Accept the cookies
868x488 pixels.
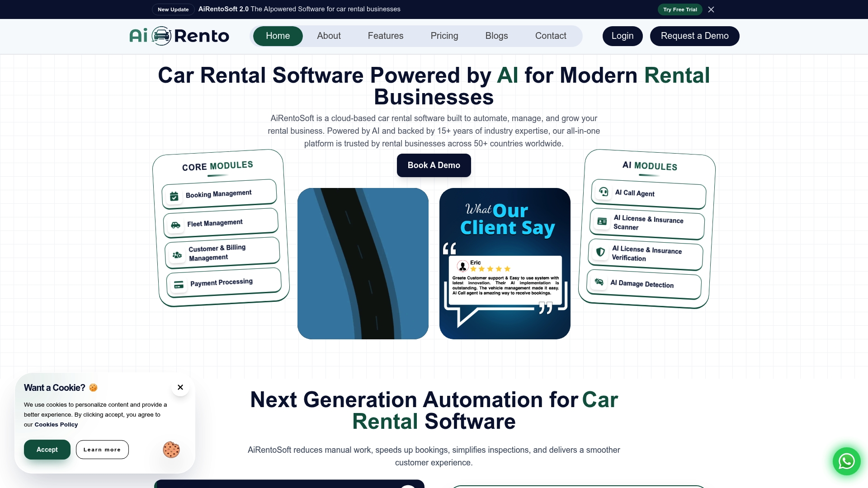(x=47, y=450)
